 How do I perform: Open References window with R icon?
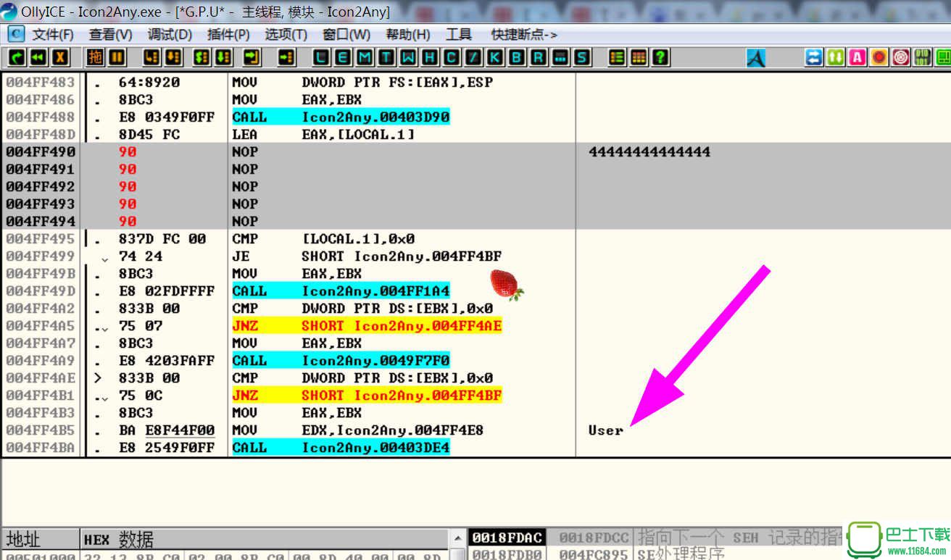click(539, 57)
